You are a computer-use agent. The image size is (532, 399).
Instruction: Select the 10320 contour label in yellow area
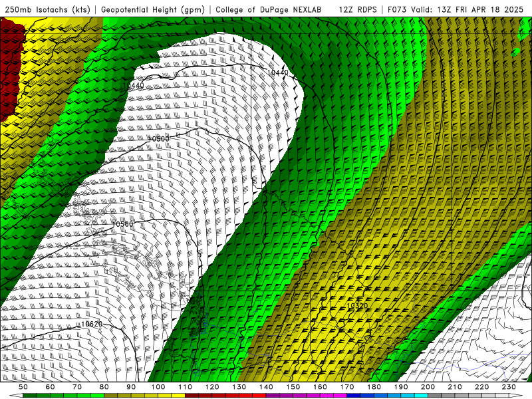click(x=357, y=306)
